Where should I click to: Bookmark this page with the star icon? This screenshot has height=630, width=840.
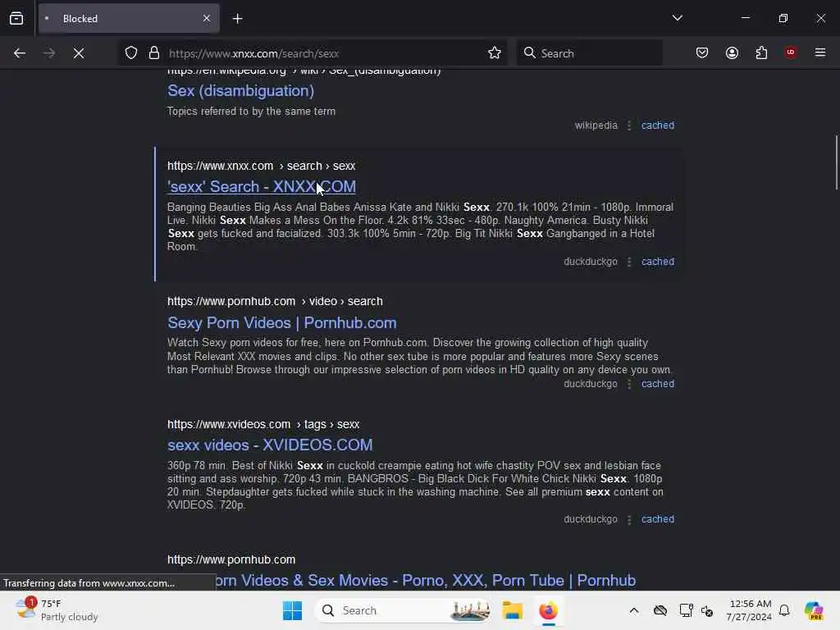coord(494,52)
